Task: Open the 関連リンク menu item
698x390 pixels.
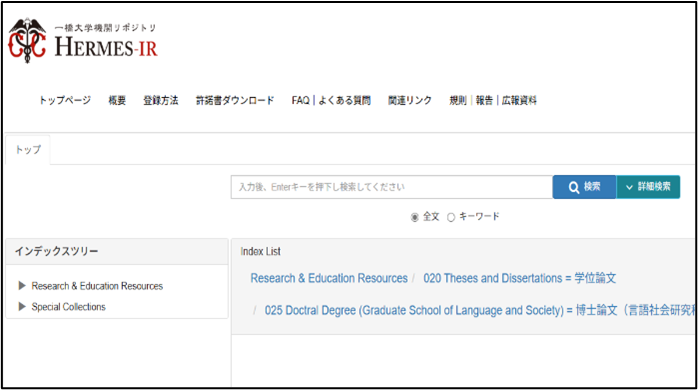Action: tap(410, 100)
